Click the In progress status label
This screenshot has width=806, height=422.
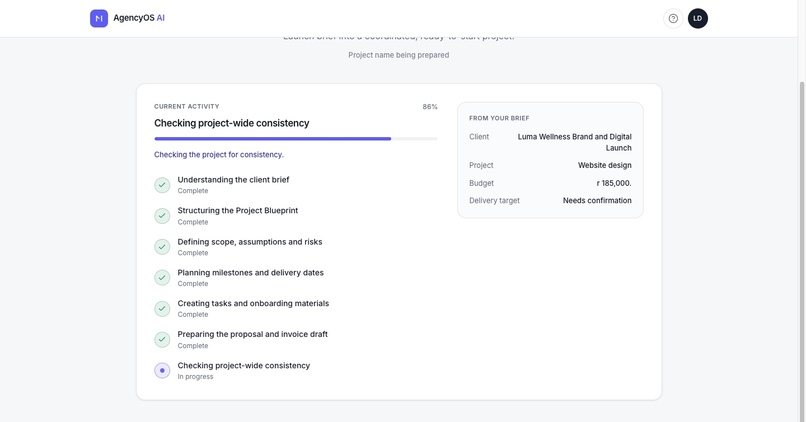pyautogui.click(x=195, y=377)
